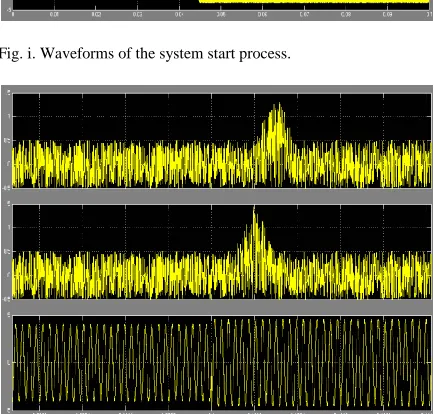Click the 0.07 tick label on the top scope axis
This screenshot has height=414, width=434.
304,15
